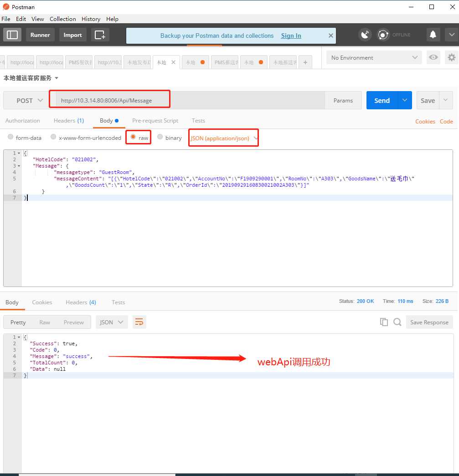The width and height of the screenshot is (459, 476).
Task: Open the request Tests tab beside Pre-request Script
Action: tap(198, 121)
